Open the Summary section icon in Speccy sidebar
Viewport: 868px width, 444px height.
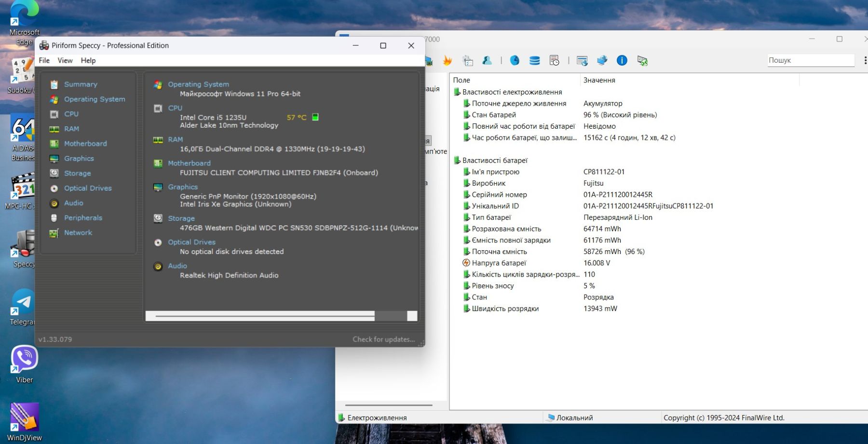[x=54, y=84]
